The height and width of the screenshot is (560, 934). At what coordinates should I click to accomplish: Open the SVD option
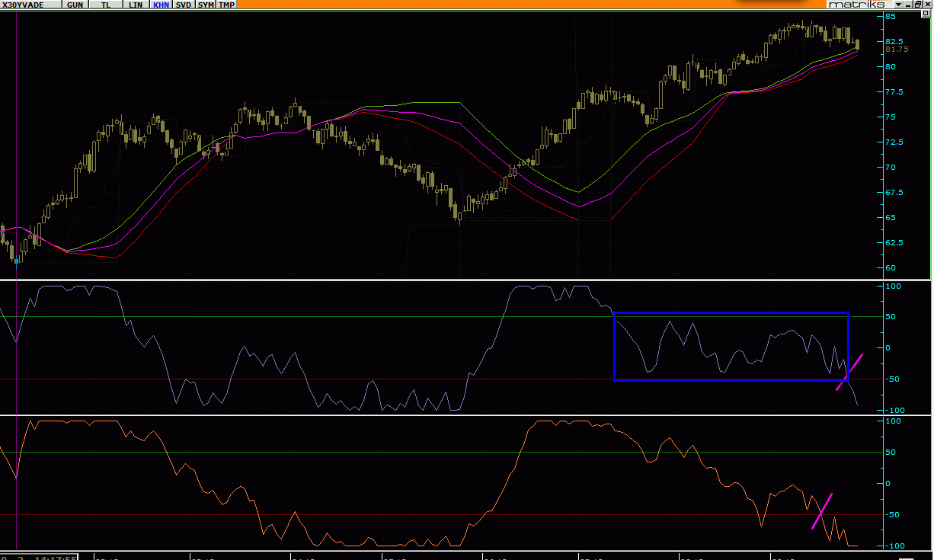pos(184,5)
